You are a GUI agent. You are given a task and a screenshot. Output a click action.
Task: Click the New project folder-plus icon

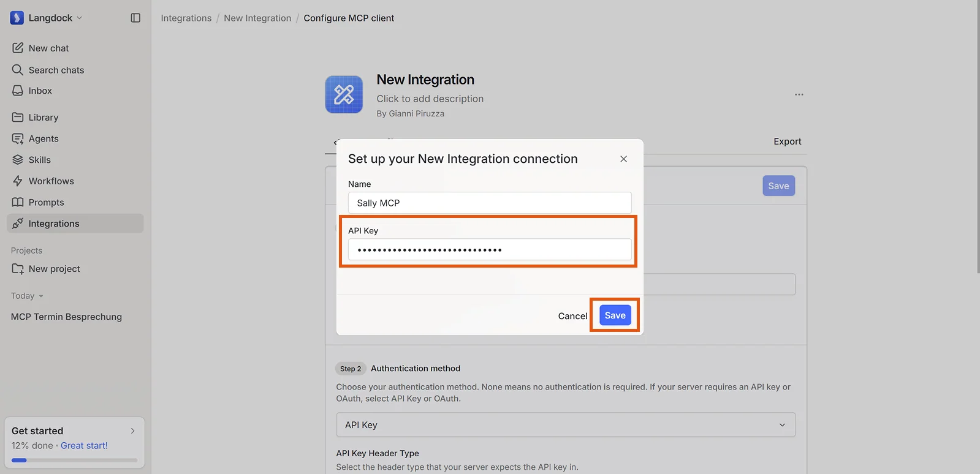(18, 269)
